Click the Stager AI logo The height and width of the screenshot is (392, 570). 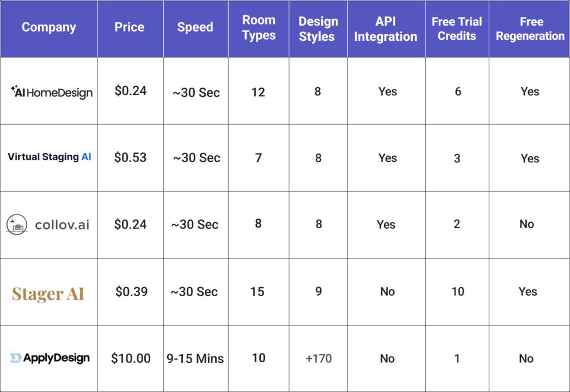pyautogui.click(x=48, y=293)
